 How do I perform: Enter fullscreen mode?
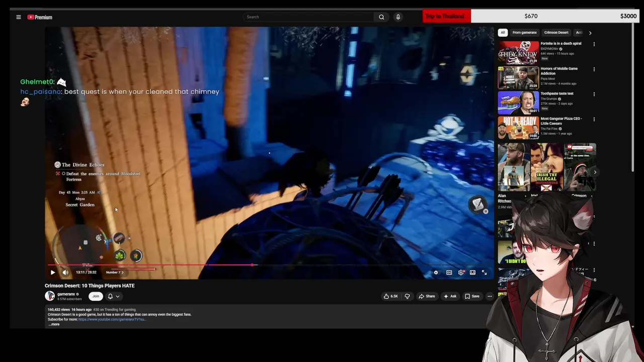[x=484, y=273]
